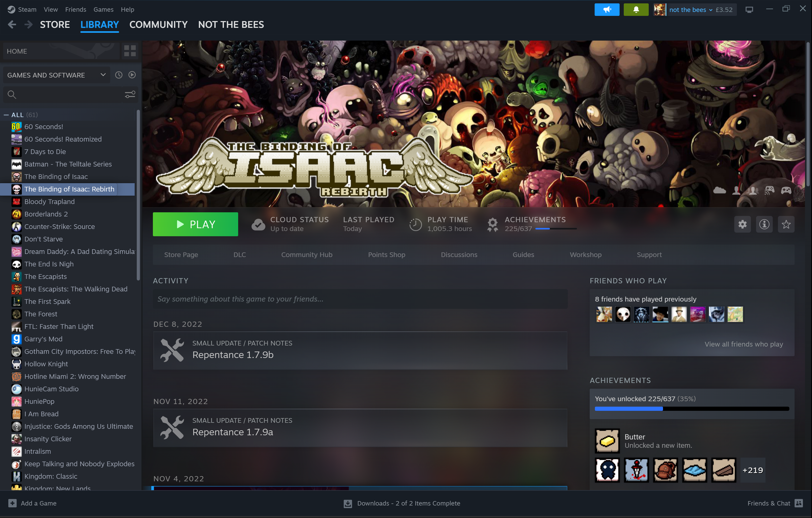Open the DLC link
Screen dimensions: 812x518
point(239,255)
